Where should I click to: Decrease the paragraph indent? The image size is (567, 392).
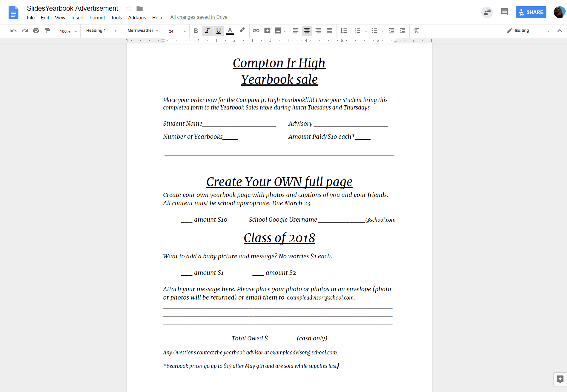tap(391, 31)
